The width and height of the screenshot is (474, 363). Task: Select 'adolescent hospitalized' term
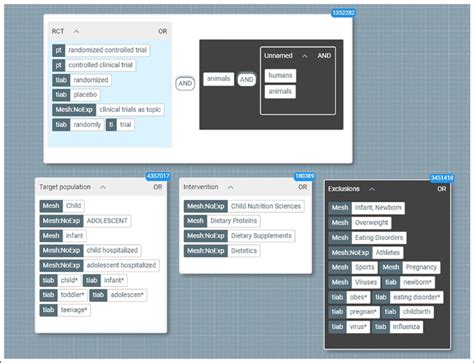pyautogui.click(x=121, y=265)
